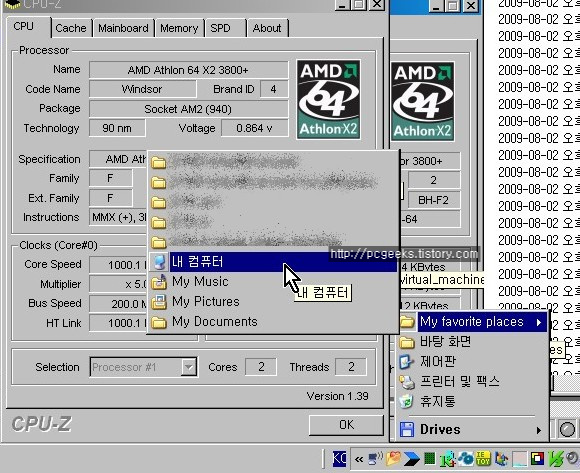The width and height of the screenshot is (580, 473).
Task: Click the KO language indicator
Action: coord(339,459)
